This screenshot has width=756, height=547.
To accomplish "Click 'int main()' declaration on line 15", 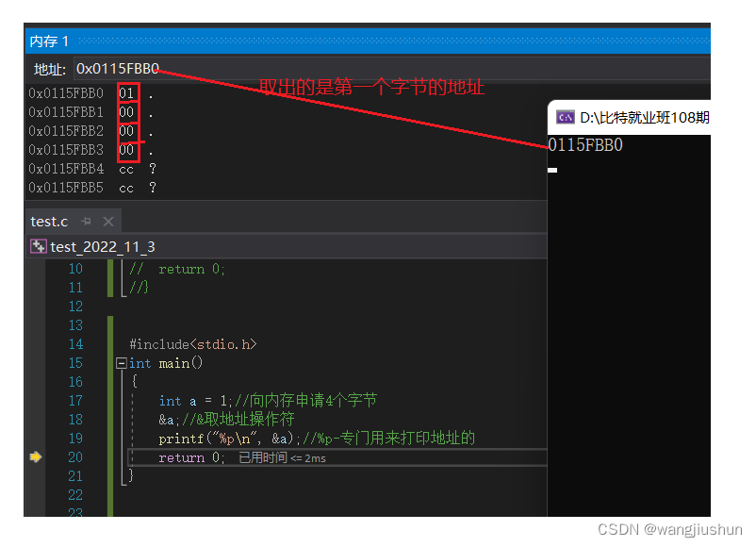I will [x=166, y=363].
